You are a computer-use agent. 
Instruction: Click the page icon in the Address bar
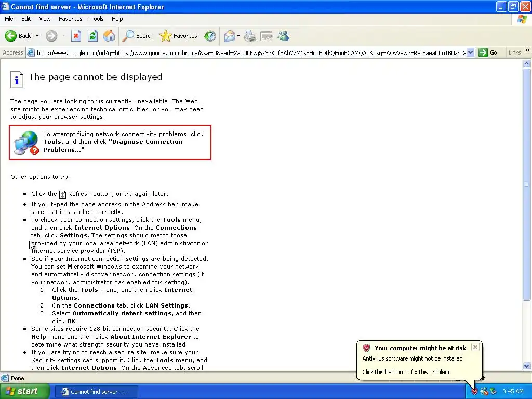coord(31,52)
